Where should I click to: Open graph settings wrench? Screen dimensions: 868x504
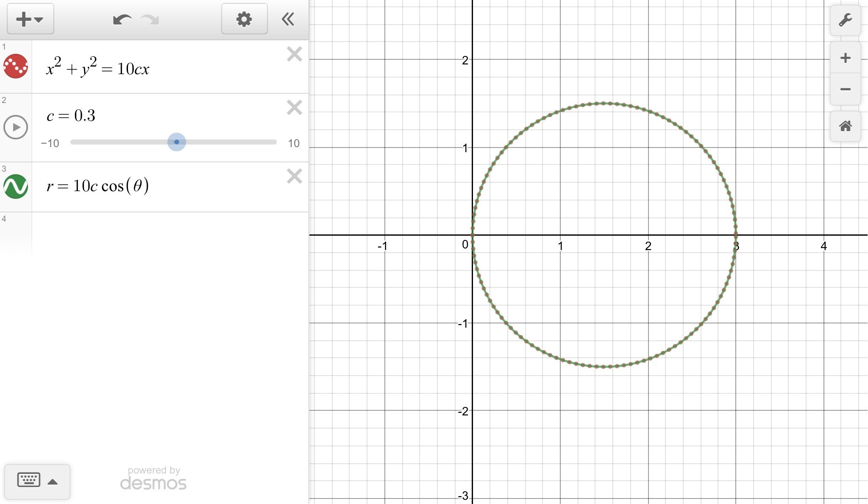click(845, 20)
